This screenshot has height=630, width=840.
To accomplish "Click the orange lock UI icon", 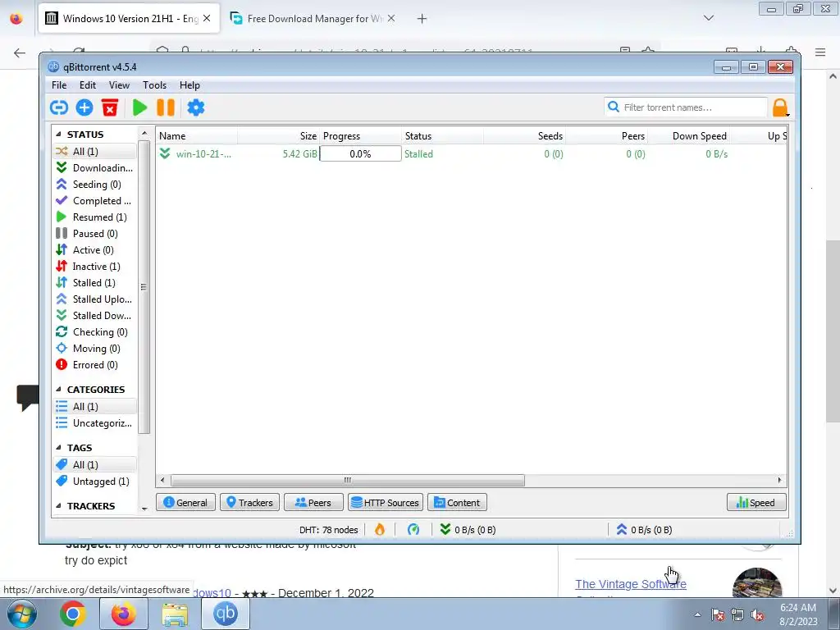I will click(x=781, y=107).
